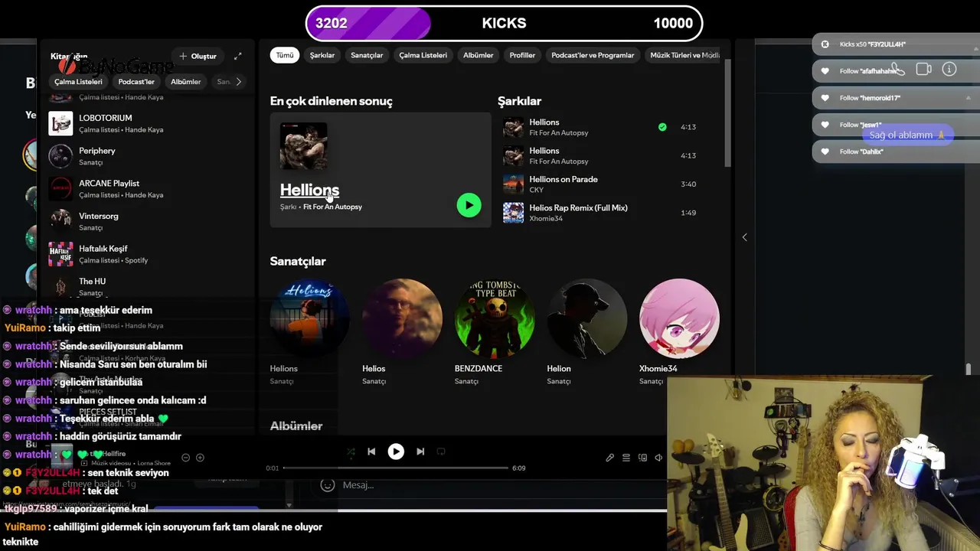This screenshot has width=980, height=551.
Task: Click the white play button in player bar
Action: [x=396, y=452]
